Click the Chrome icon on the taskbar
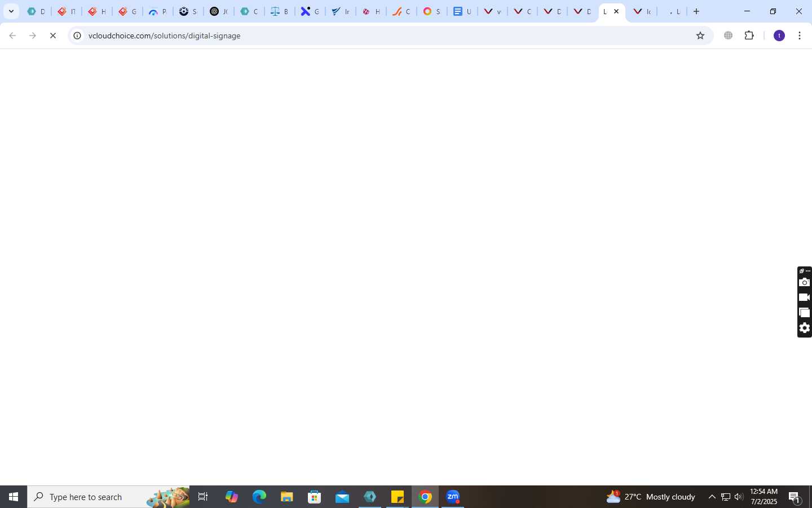The width and height of the screenshot is (812, 508). [x=426, y=497]
